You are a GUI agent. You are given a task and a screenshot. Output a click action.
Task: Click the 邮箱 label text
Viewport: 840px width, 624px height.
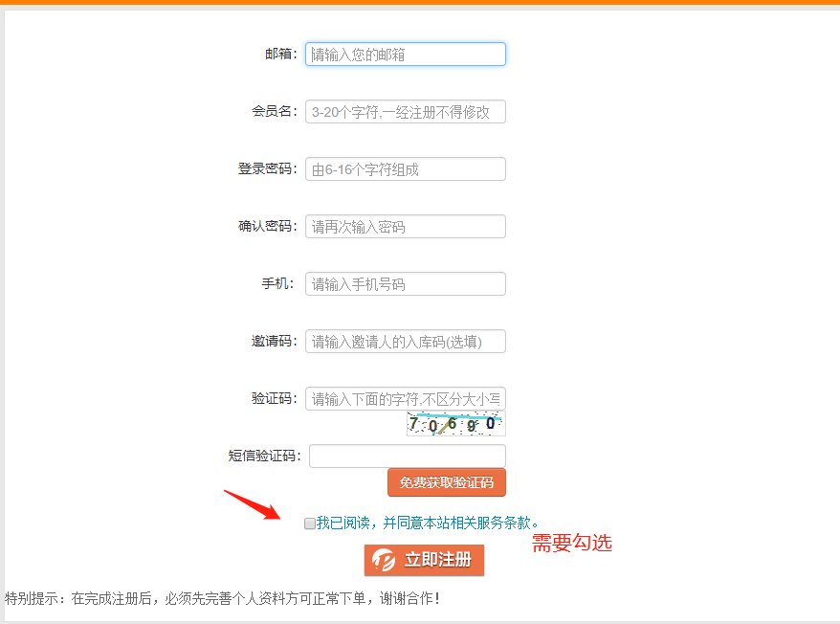click(281, 55)
